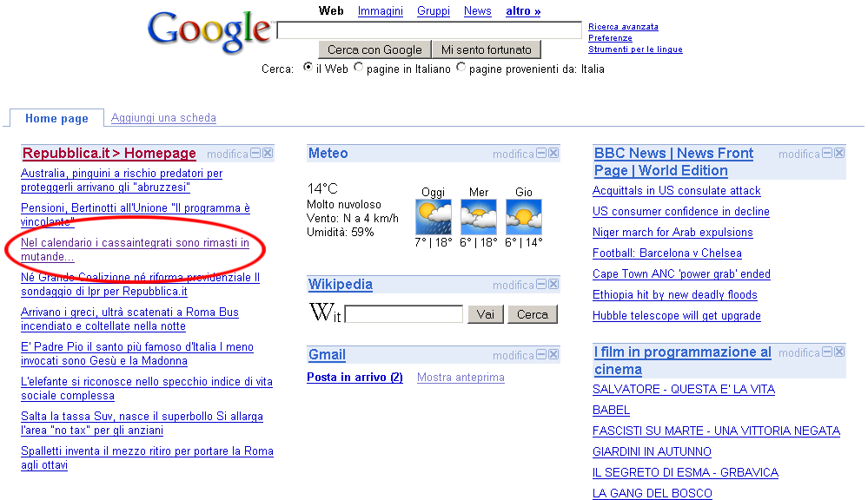Click the Oggi weather forecast icon
The width and height of the screenshot is (868, 500).
(x=434, y=217)
